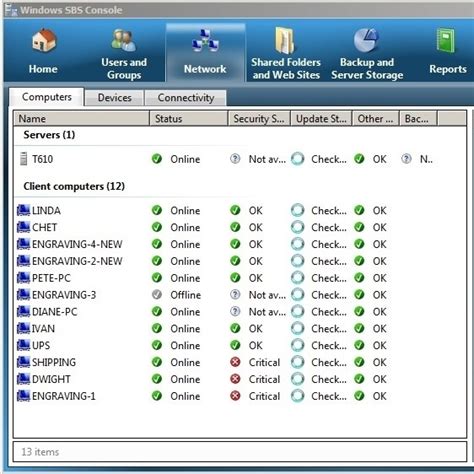Click the ENGRAVING-2-NEW computer icon

pyautogui.click(x=23, y=261)
